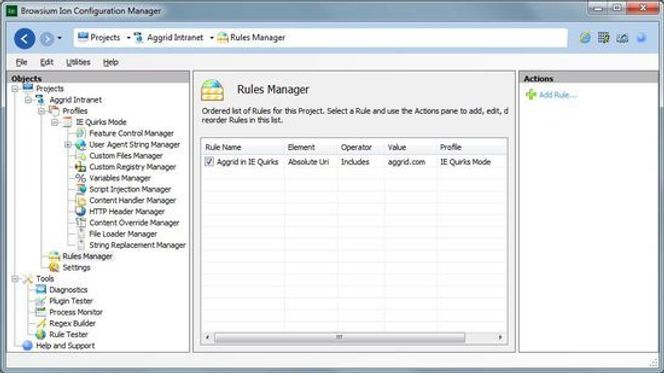The width and height of the screenshot is (664, 373).
Task: Select the Tools label in the tree
Action: tap(45, 279)
